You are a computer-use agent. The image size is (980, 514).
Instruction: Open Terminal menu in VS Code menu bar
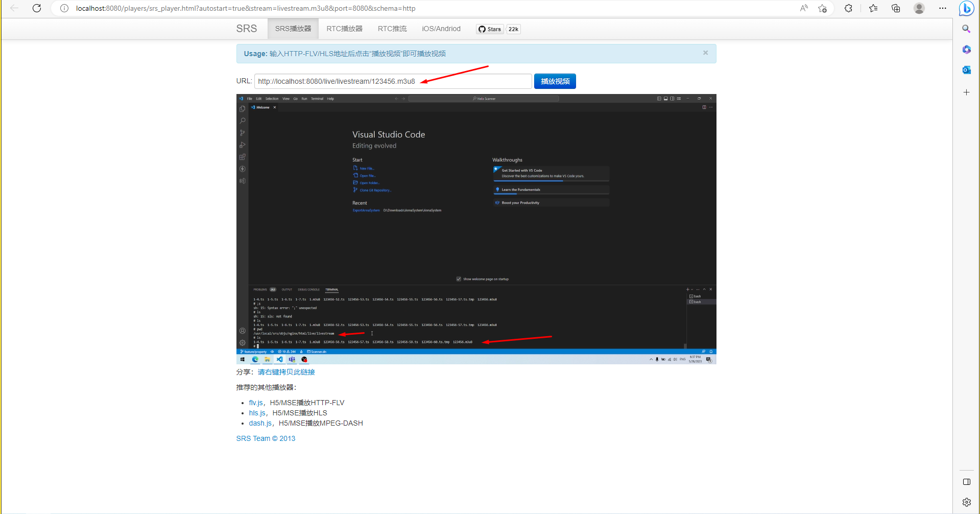coord(317,99)
